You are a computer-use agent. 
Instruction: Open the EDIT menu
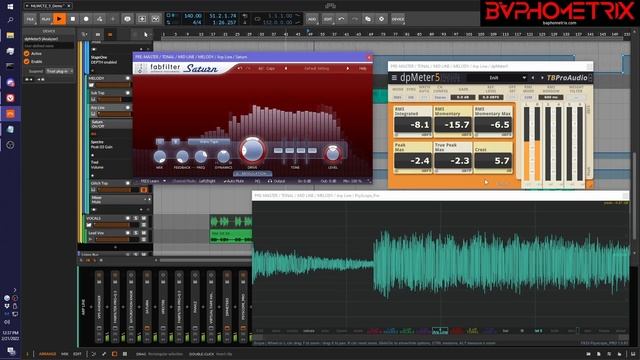(328, 19)
